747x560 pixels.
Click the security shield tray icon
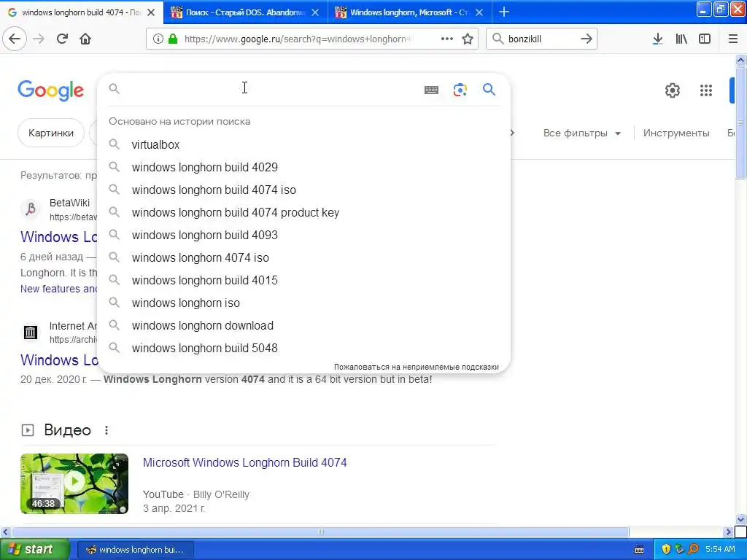pos(665,549)
